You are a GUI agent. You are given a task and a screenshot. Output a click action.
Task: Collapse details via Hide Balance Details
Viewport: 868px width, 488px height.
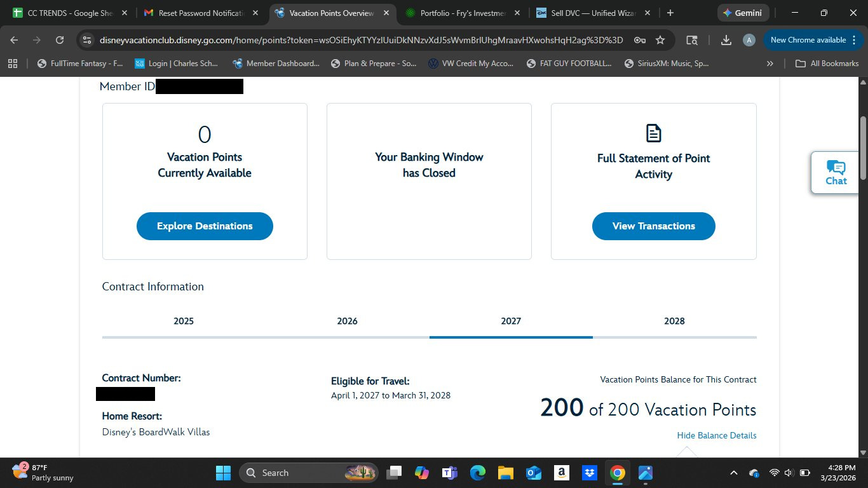click(x=716, y=435)
